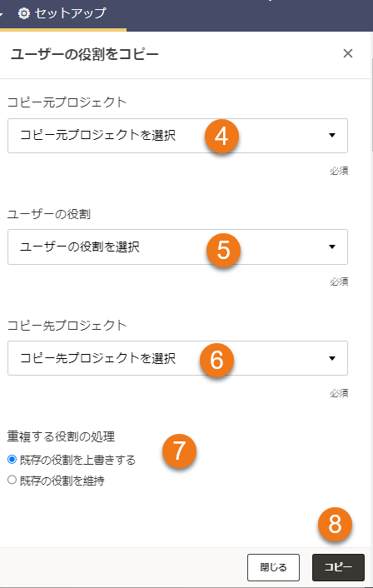
Task: Close the copy user roles dialog
Action: coord(348,53)
